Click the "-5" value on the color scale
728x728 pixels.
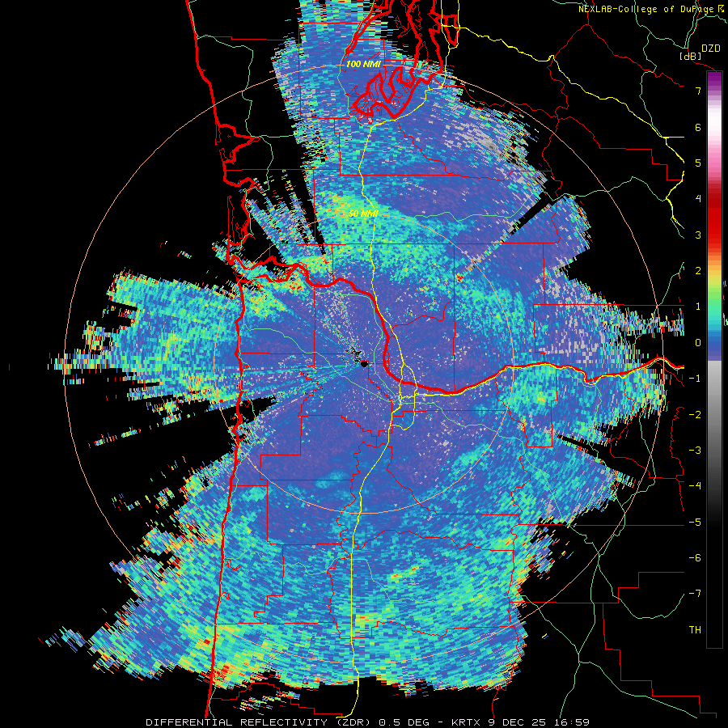(x=695, y=523)
